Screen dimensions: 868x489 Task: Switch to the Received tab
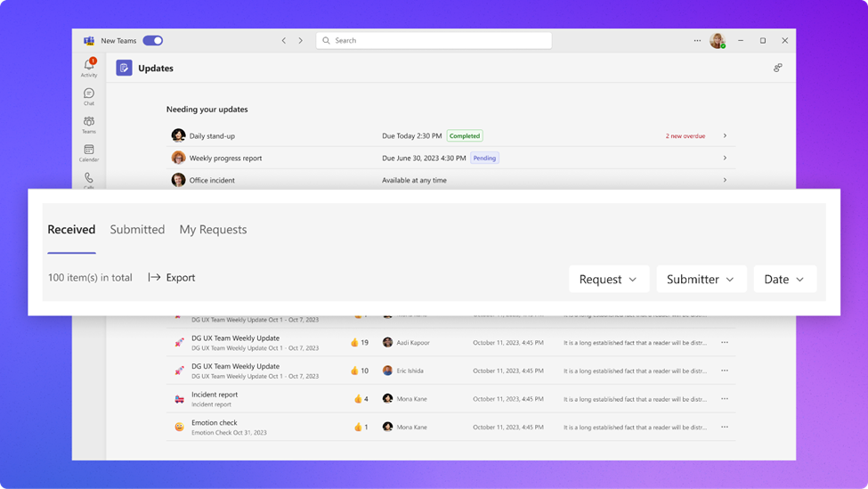[x=71, y=229]
